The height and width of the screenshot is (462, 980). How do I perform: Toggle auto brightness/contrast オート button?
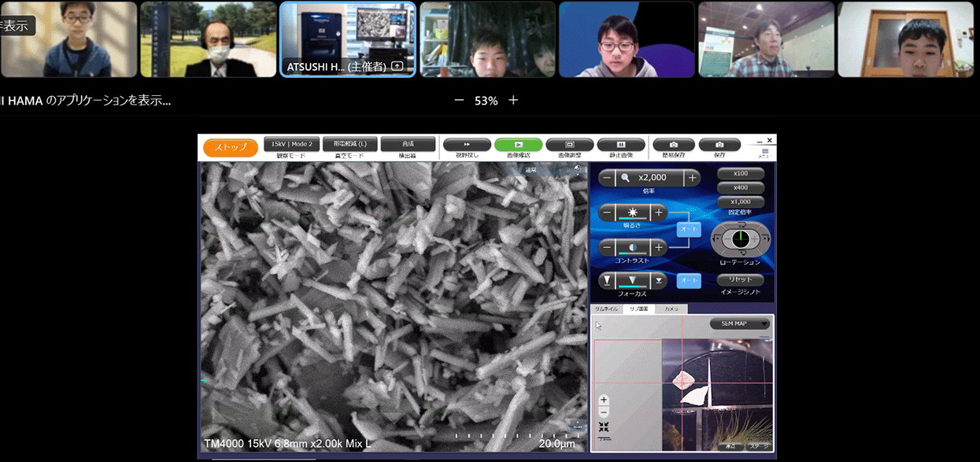(x=689, y=230)
